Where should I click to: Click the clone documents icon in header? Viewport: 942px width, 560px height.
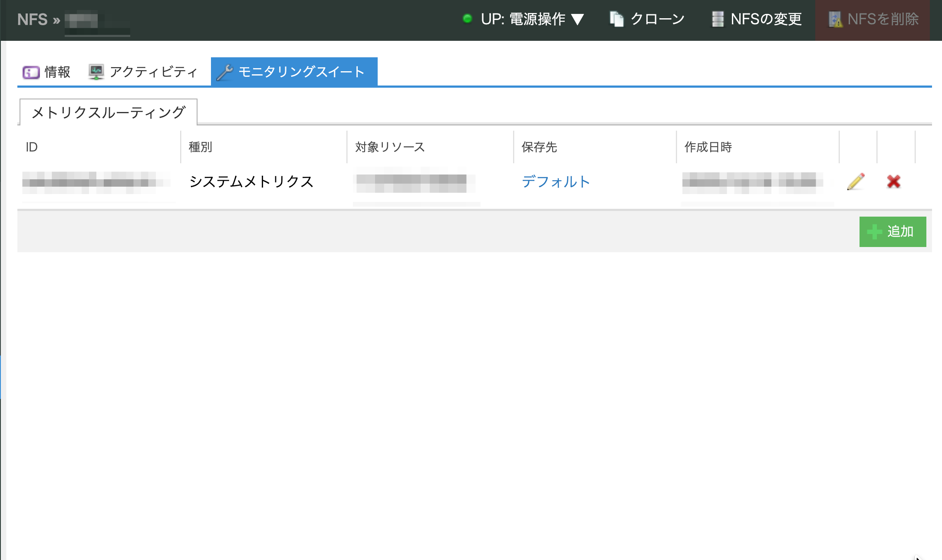tap(616, 19)
